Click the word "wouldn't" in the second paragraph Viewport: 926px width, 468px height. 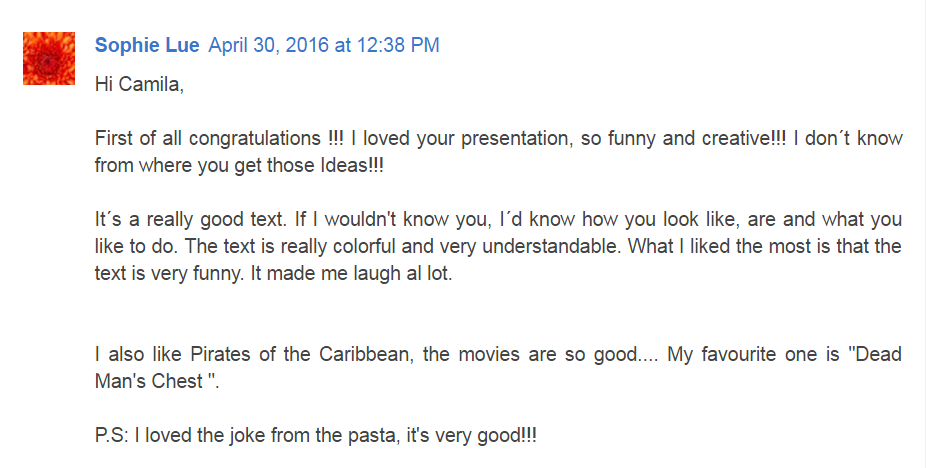361,219
